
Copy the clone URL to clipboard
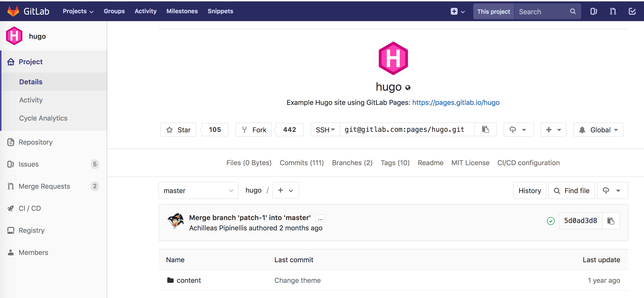485,130
